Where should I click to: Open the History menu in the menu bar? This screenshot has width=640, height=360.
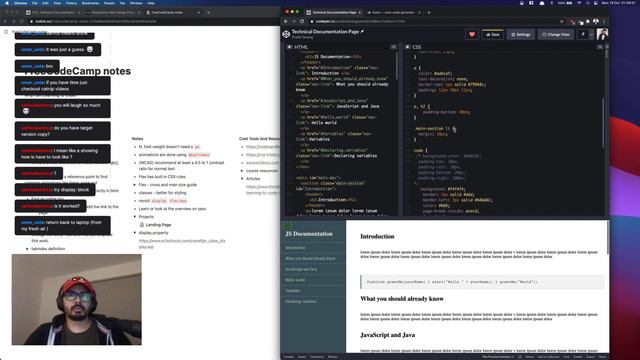71,3
